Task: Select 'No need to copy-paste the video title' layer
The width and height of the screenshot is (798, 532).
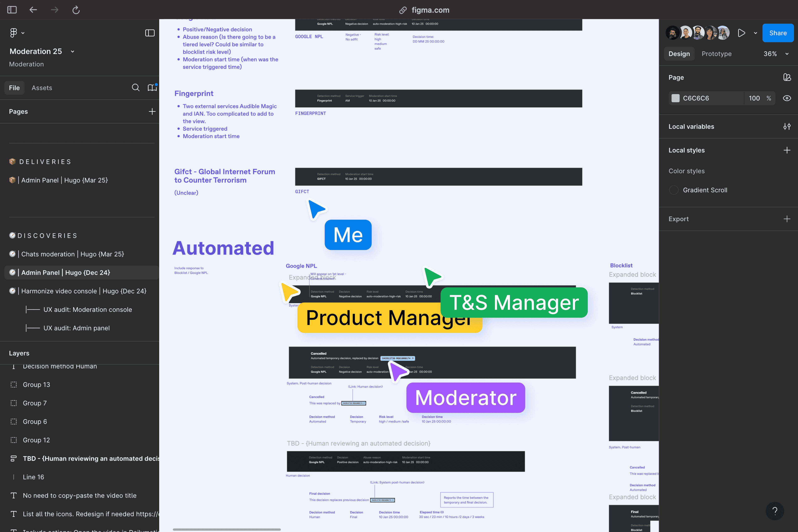Action: pyautogui.click(x=79, y=496)
